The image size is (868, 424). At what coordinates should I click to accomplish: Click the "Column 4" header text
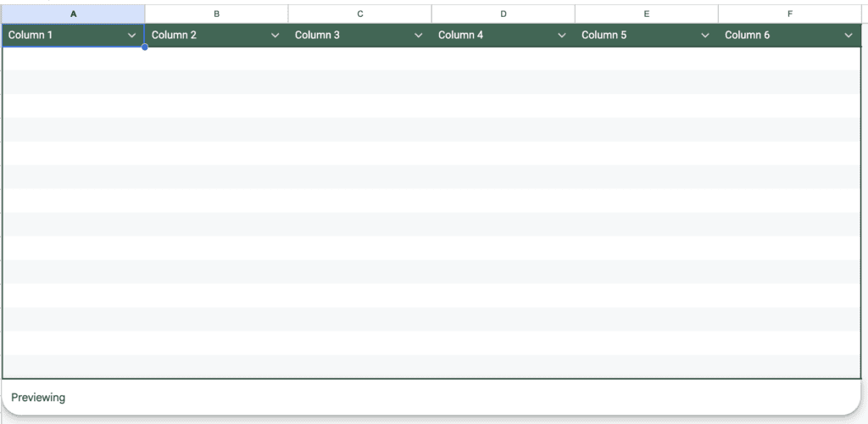460,36
